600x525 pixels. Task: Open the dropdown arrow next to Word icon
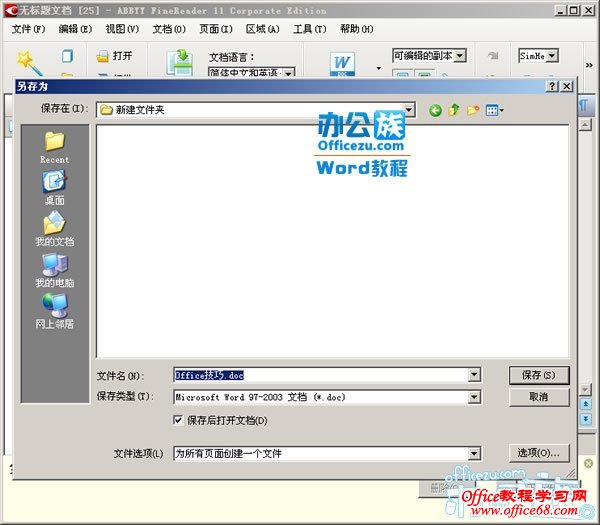[x=378, y=68]
